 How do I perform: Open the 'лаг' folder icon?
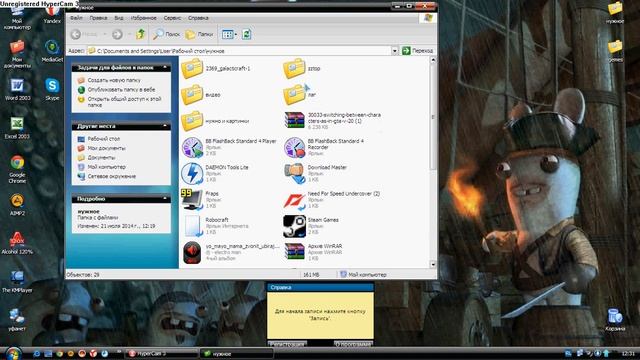(294, 95)
